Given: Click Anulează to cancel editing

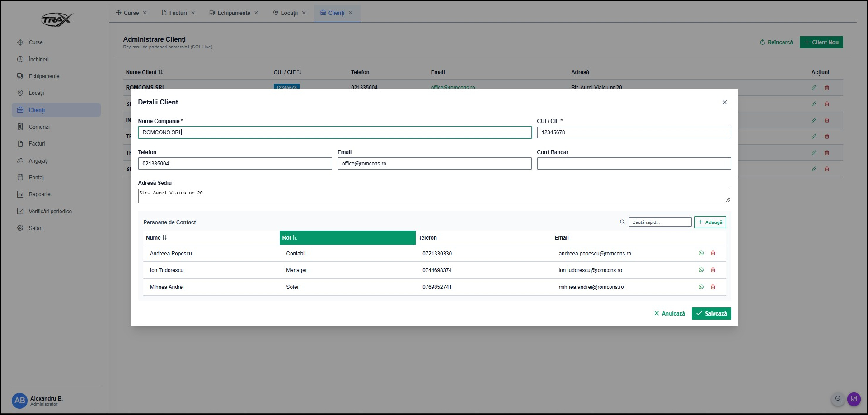Looking at the screenshot, I should [669, 314].
